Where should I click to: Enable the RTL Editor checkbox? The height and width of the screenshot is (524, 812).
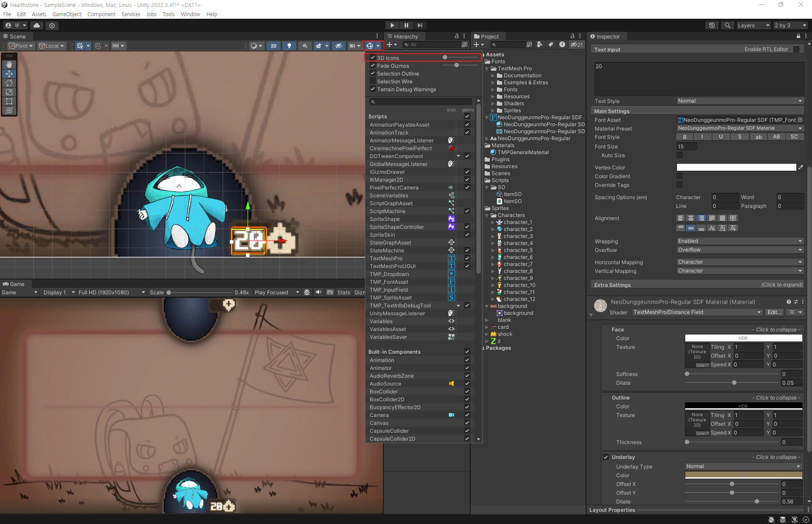tap(796, 49)
